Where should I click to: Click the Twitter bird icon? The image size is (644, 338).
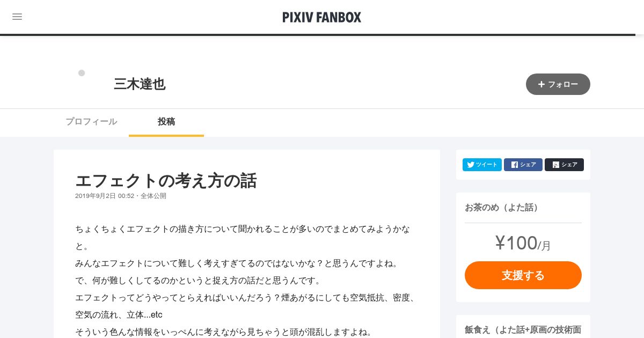tap(471, 165)
